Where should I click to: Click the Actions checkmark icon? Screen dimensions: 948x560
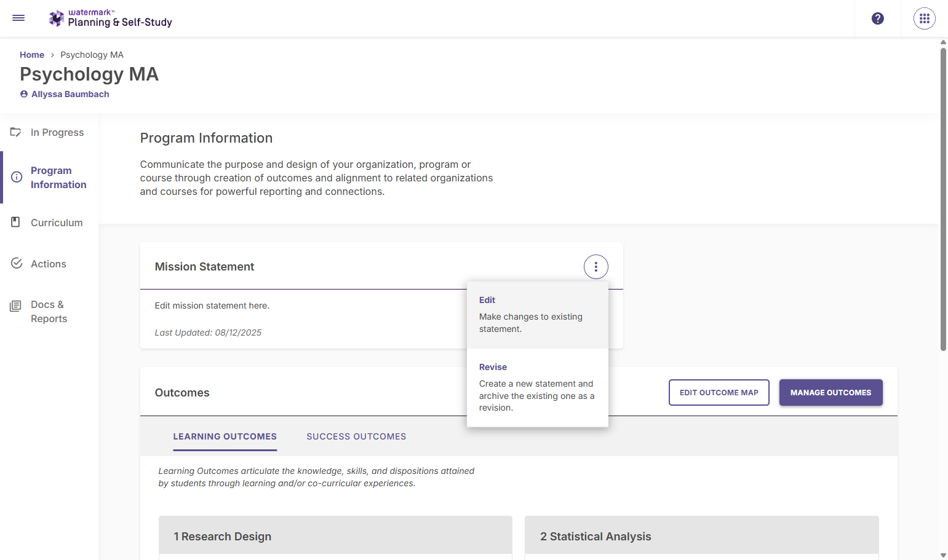[x=17, y=263]
